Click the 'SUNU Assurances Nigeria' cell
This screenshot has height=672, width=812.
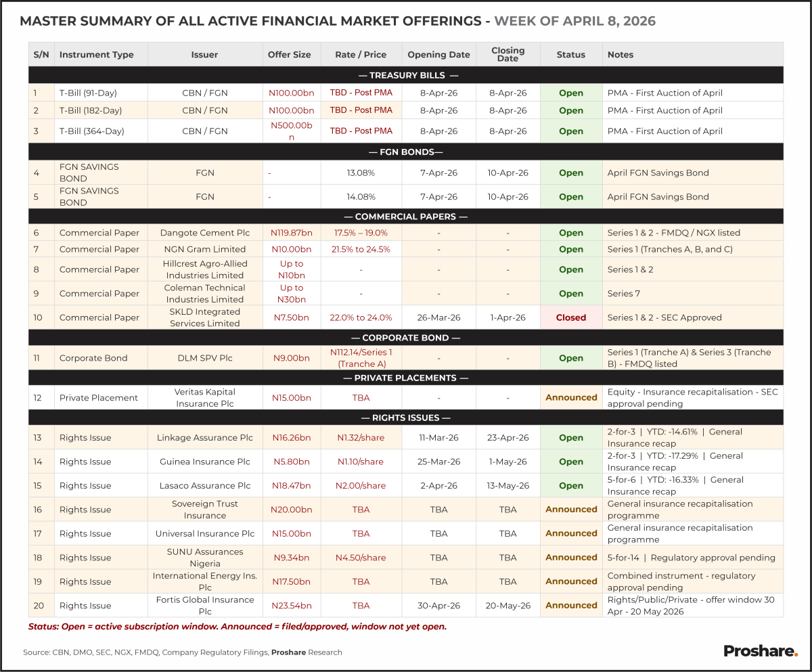click(x=205, y=558)
